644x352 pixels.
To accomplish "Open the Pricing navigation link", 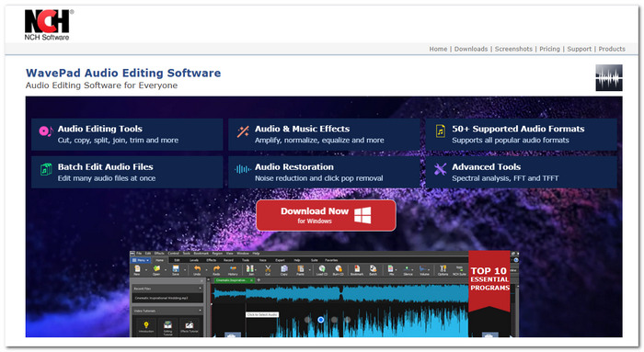I will (549, 49).
